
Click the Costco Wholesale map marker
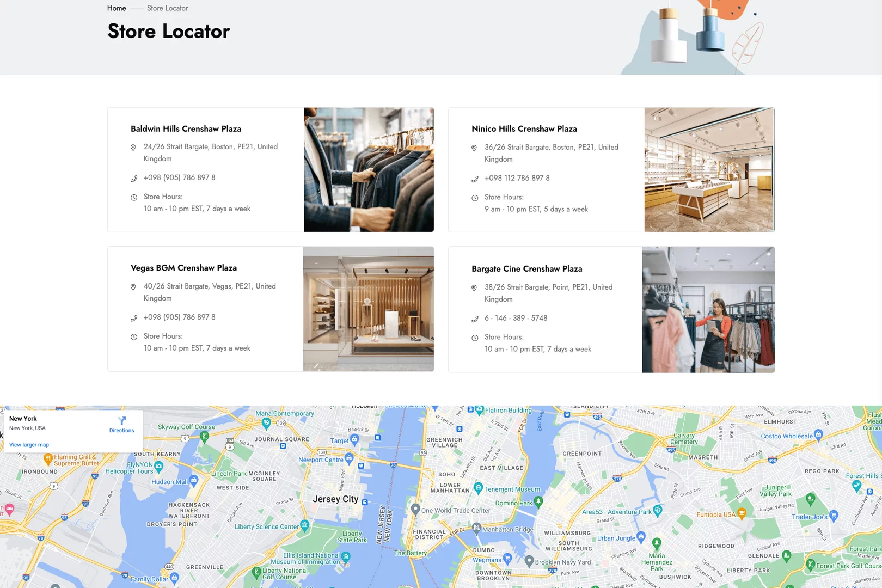point(818,434)
